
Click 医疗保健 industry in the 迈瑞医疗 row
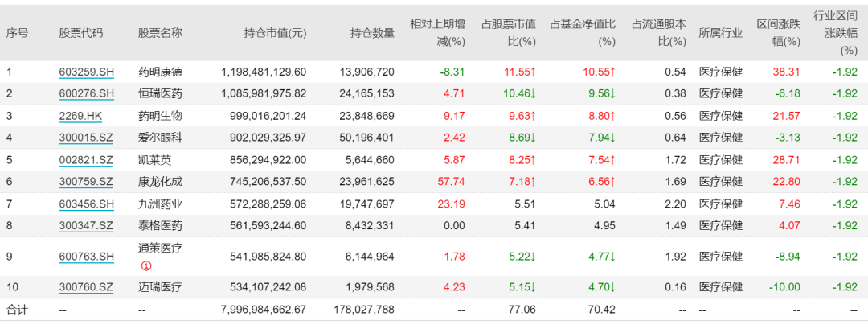click(x=721, y=287)
